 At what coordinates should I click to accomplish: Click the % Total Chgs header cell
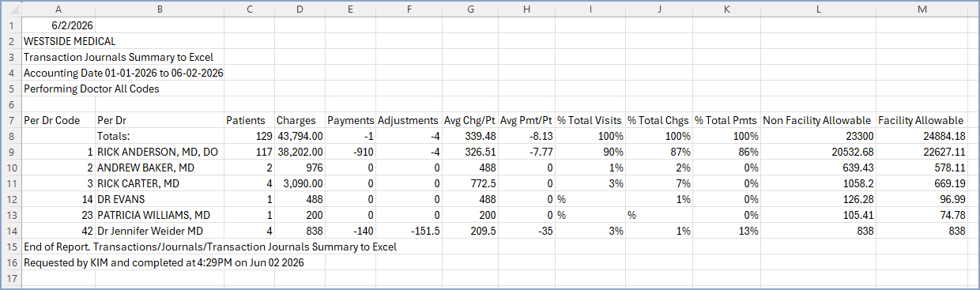pos(659,120)
